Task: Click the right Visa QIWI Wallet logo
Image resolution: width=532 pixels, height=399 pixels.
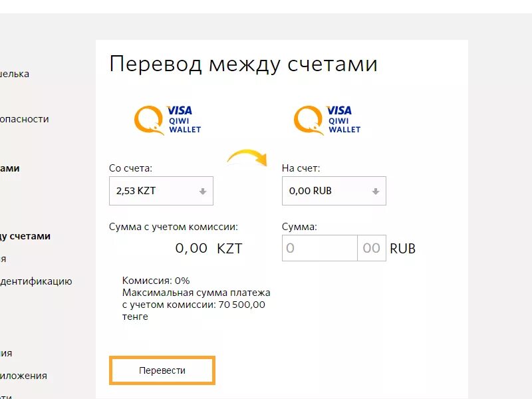Action: [327, 120]
